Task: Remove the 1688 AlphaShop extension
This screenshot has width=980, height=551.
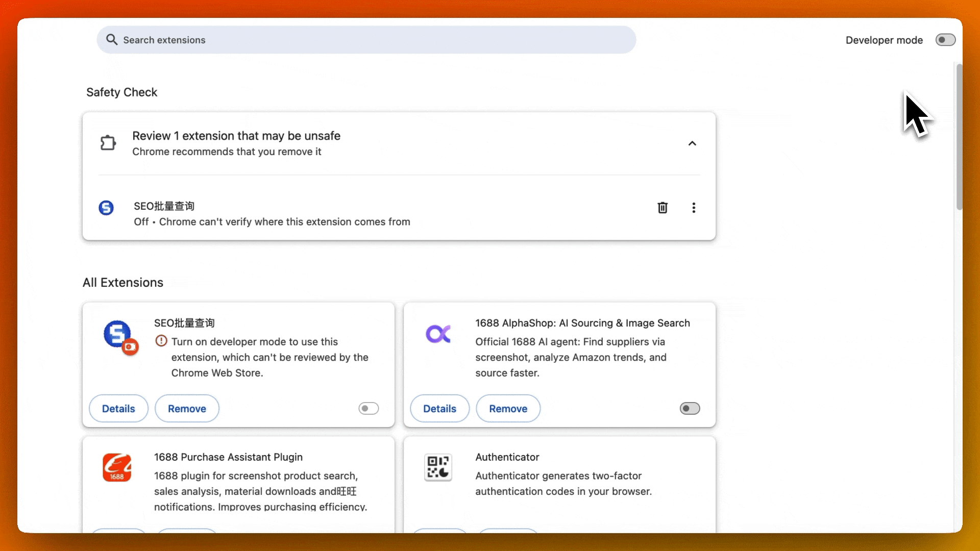Action: coord(508,409)
